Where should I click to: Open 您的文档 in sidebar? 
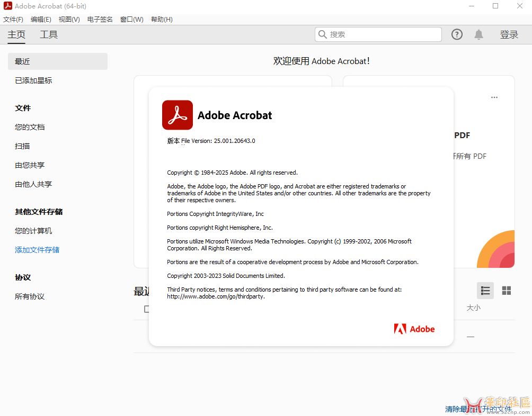tap(30, 127)
